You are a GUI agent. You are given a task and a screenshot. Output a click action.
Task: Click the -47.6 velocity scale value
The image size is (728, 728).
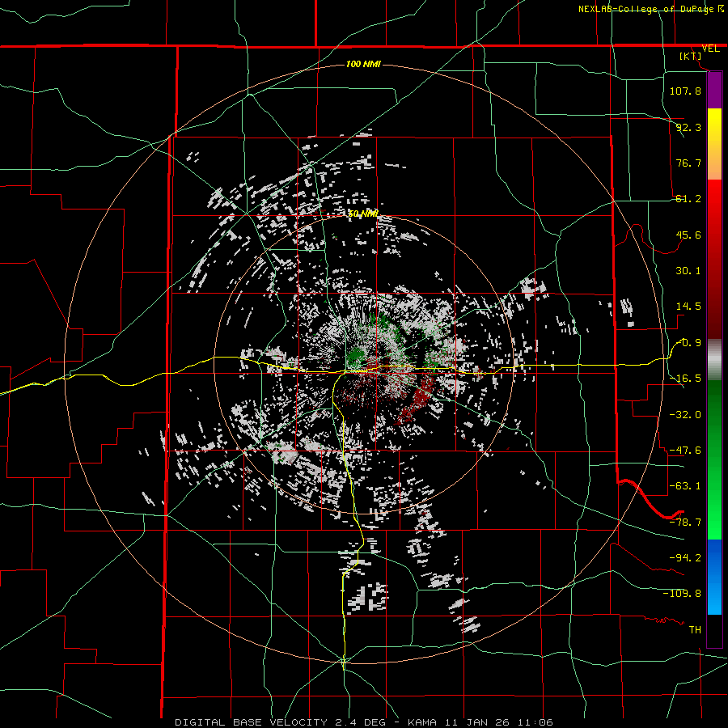(685, 451)
